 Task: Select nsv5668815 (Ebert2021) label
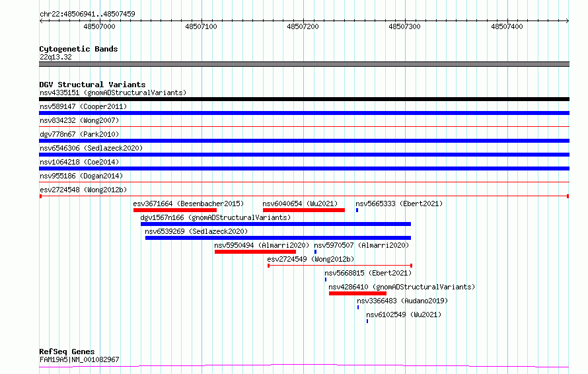pos(368,273)
